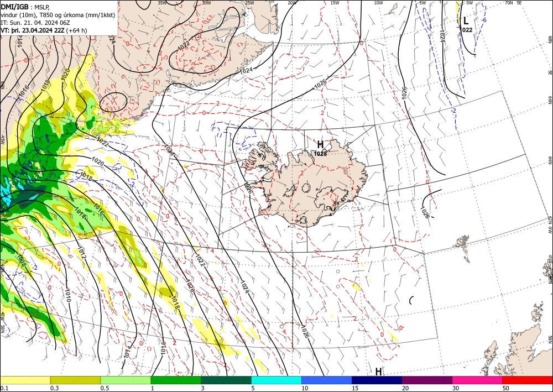Click the "68N" latitude label on right
This screenshot has width=553, height=392.
(x=550, y=39)
